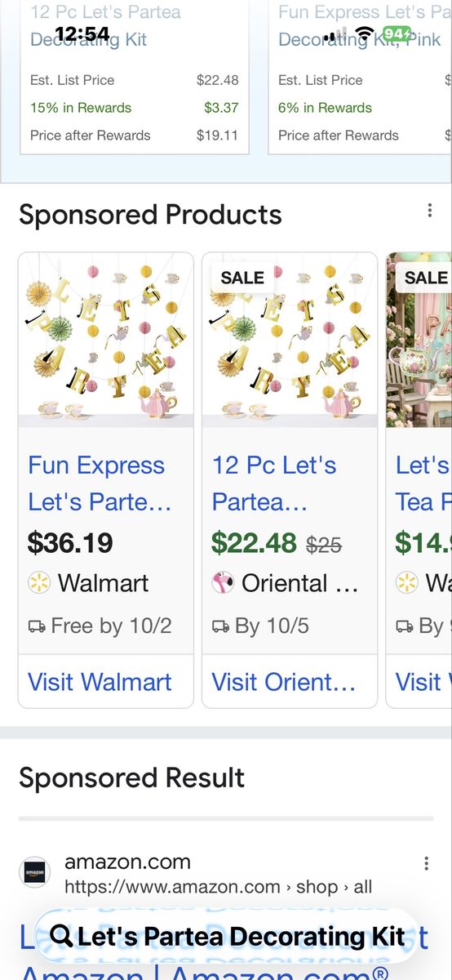
Task: Tap the Oriental Trading flamingo logo
Action: click(223, 583)
